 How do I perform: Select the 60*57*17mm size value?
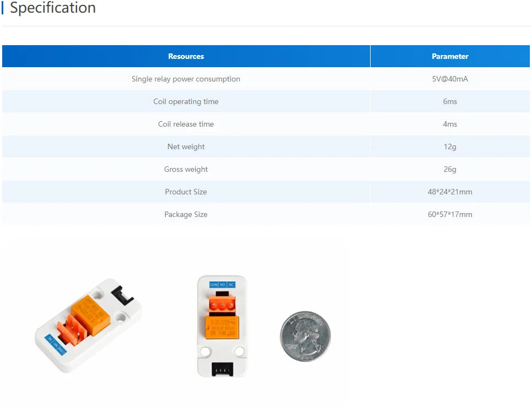450,214
